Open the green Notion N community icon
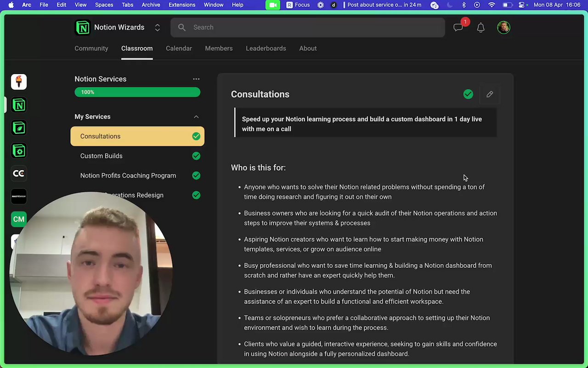This screenshot has height=368, width=588. pyautogui.click(x=19, y=105)
